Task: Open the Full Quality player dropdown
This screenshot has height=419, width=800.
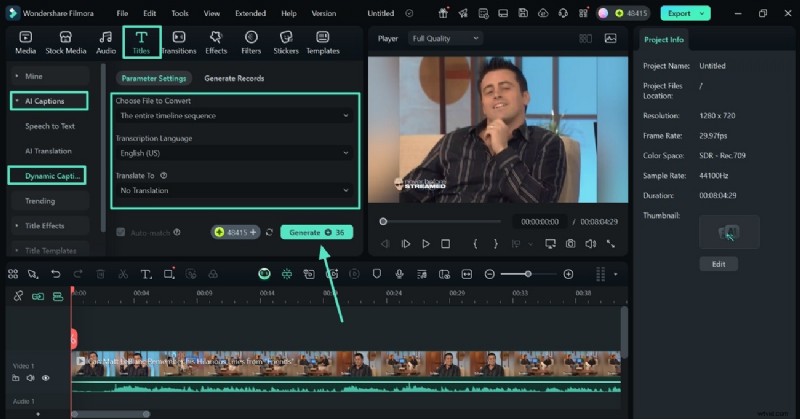Action: click(445, 38)
